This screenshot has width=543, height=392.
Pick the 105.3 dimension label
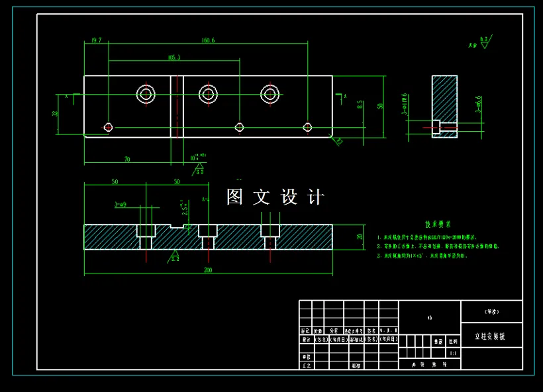[x=174, y=58]
